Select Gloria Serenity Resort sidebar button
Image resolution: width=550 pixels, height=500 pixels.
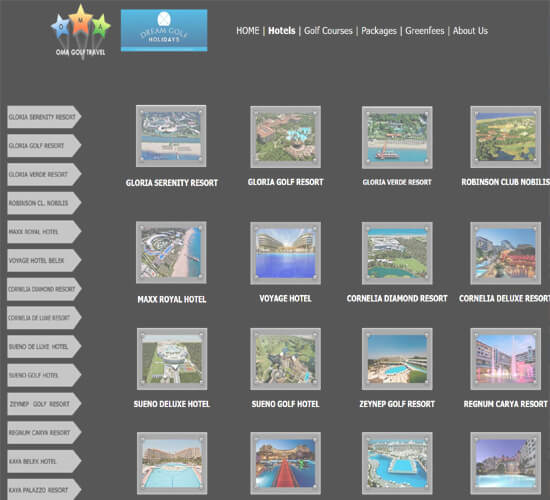click(x=44, y=117)
